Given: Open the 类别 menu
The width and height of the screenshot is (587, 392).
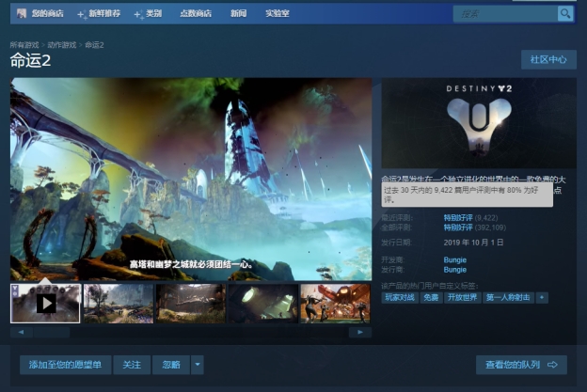Looking at the screenshot, I should [x=153, y=13].
